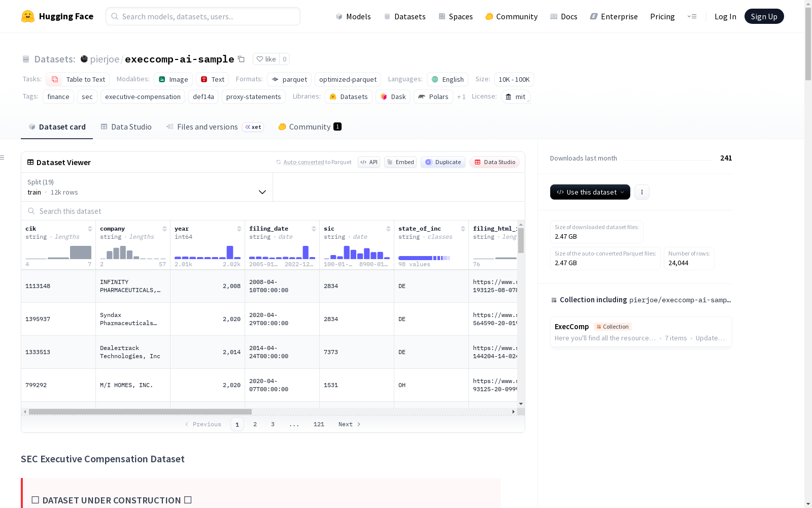Viewport: 812px width, 508px height.
Task: Focus the Search this dataset field
Action: tap(273, 211)
